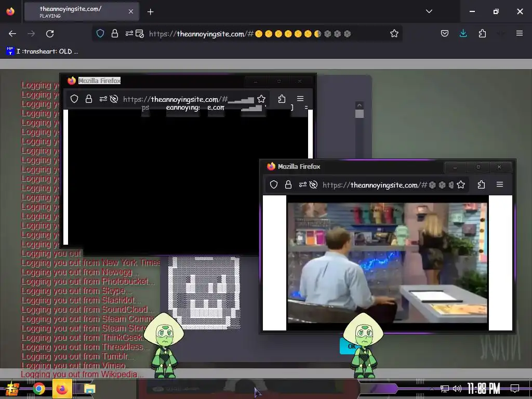Click 'Logging you out from Skype...' text
The height and width of the screenshot is (399, 532).
click(x=76, y=291)
